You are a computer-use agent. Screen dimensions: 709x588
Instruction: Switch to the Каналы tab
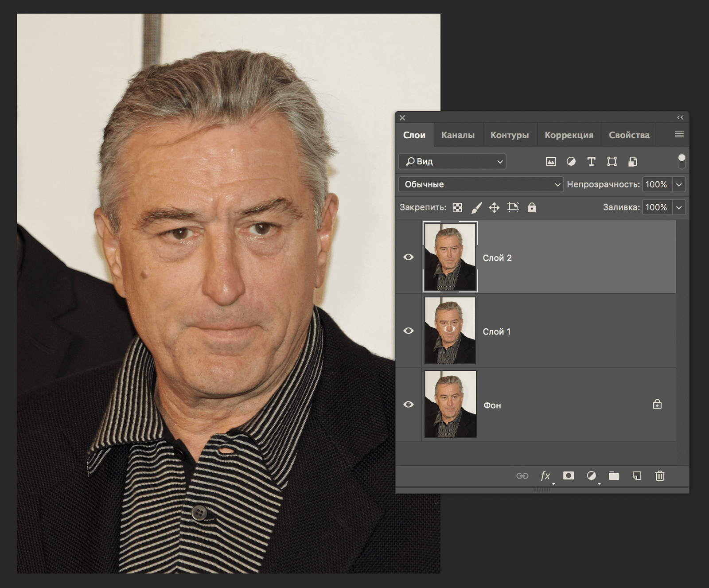coord(458,135)
